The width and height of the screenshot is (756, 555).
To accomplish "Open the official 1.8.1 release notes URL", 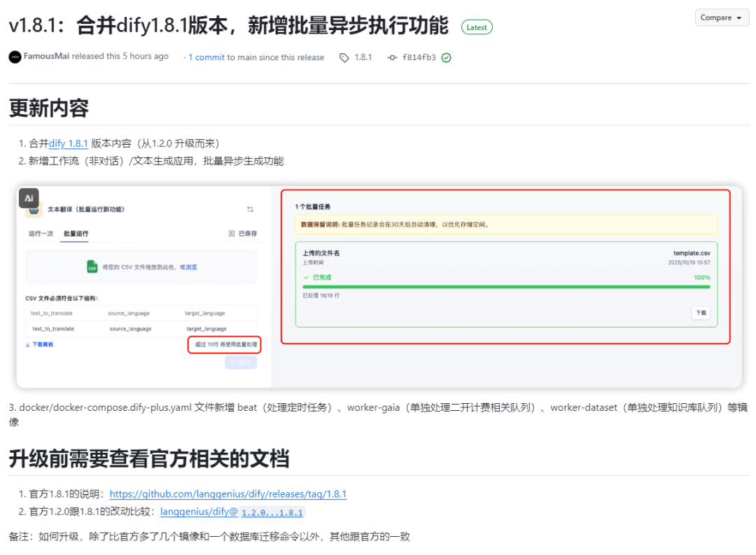I will tap(228, 494).
